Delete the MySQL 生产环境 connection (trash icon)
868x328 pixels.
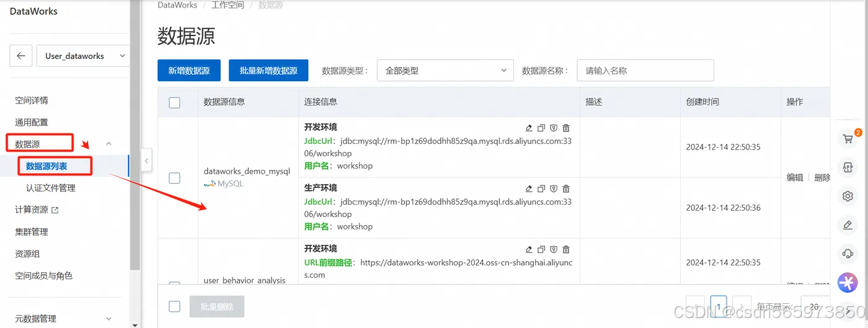tap(566, 188)
